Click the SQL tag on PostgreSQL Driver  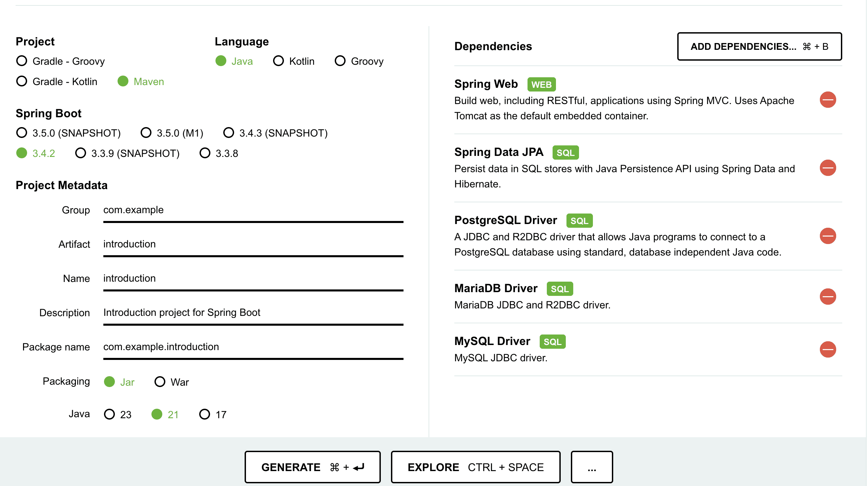[x=579, y=221]
